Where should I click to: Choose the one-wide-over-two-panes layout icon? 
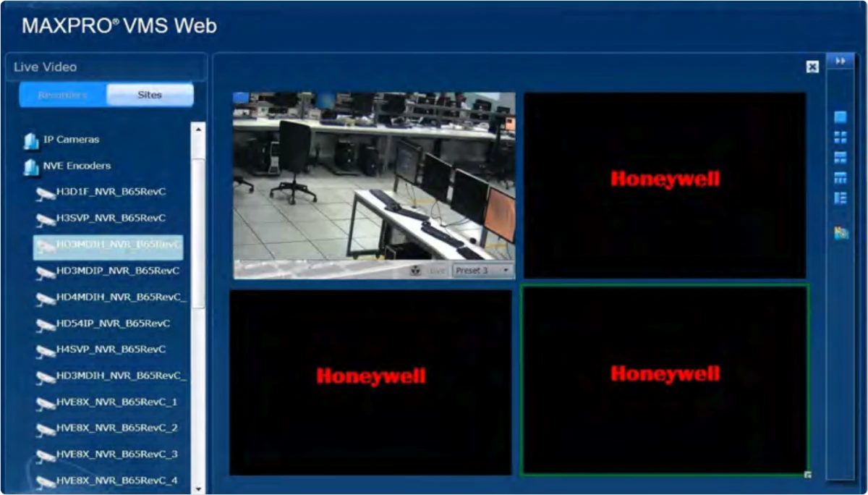(841, 158)
